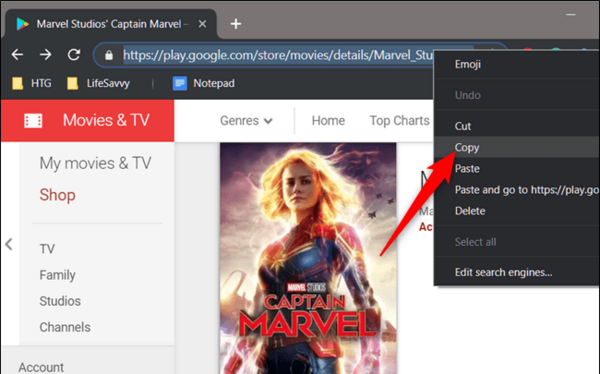The image size is (600, 374).
Task: Open the Top Charts tab
Action: coord(399,121)
